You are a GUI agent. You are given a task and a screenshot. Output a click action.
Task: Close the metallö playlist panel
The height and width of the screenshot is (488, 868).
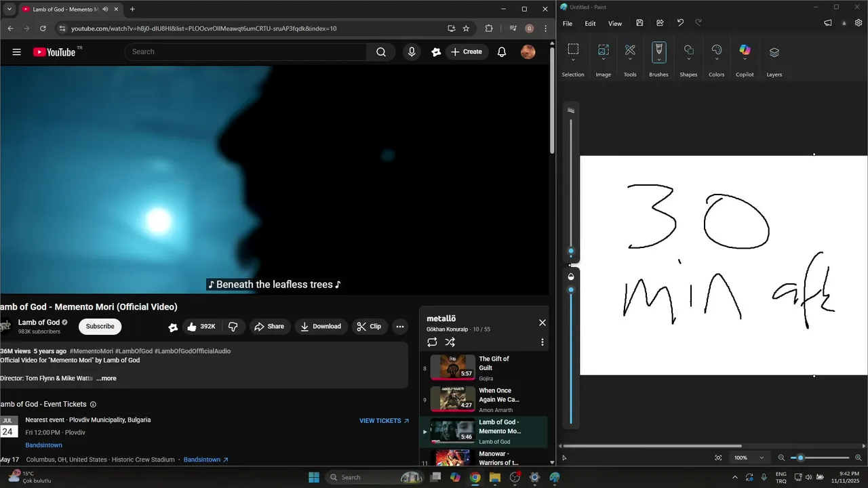[x=542, y=323]
